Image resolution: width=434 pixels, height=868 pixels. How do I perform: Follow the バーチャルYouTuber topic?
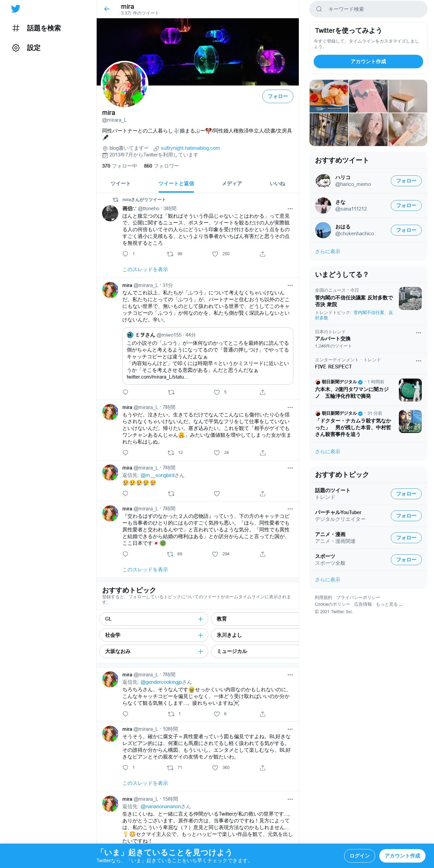pyautogui.click(x=406, y=516)
